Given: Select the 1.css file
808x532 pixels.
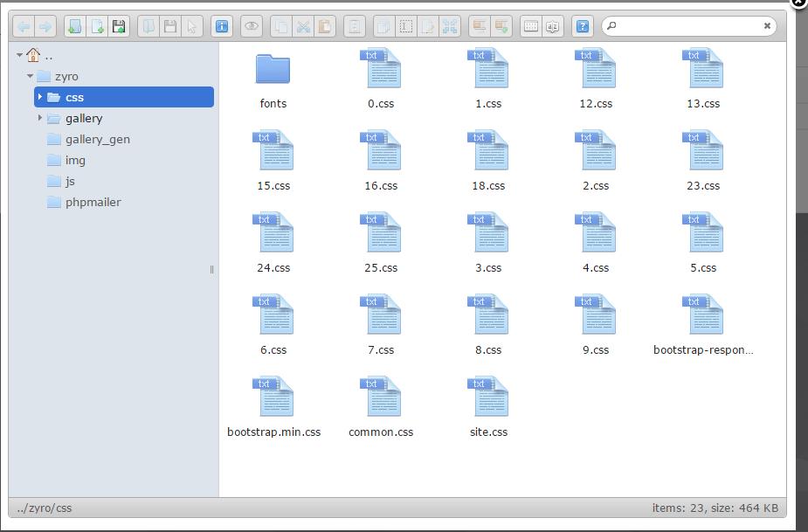Looking at the screenshot, I should 488,79.
